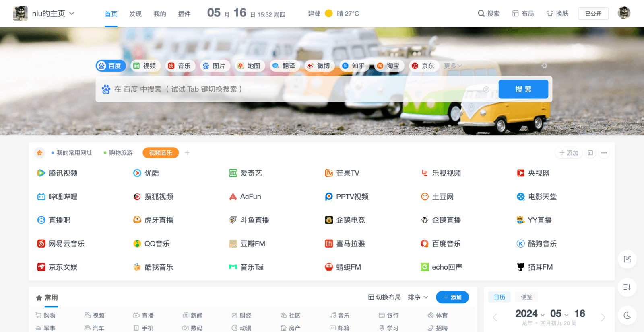Go to next calendar day arrow
Image resolution: width=644 pixels, height=332 pixels.
603,318
